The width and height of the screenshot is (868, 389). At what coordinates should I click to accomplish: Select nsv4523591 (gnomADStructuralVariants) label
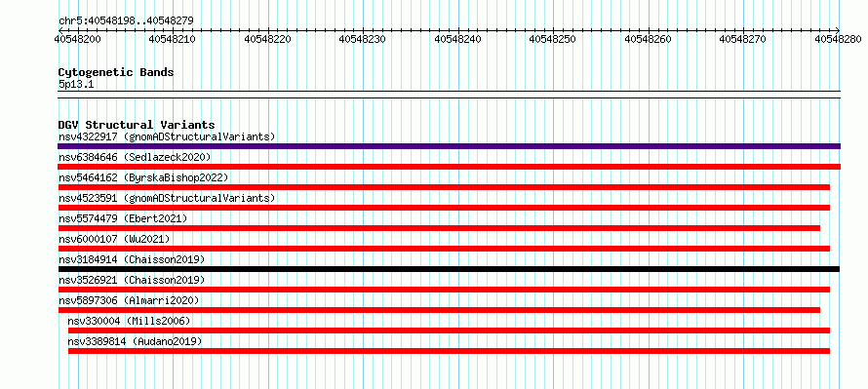(x=167, y=198)
